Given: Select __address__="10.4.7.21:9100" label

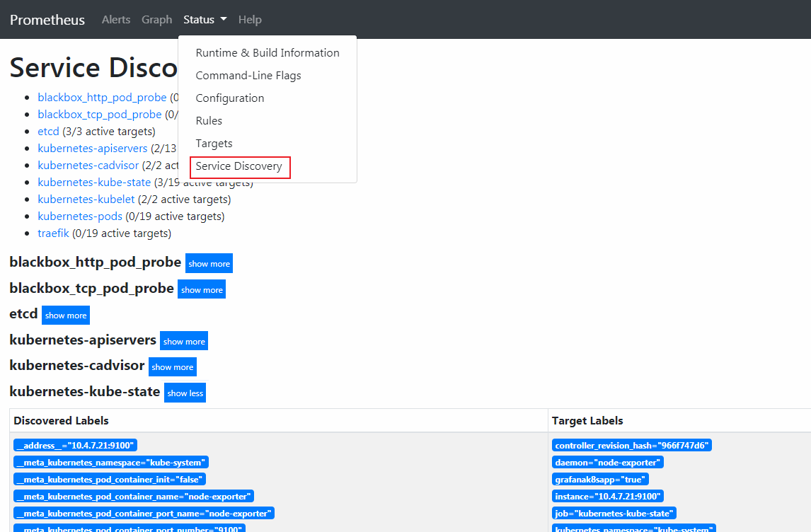Looking at the screenshot, I should 76,445.
